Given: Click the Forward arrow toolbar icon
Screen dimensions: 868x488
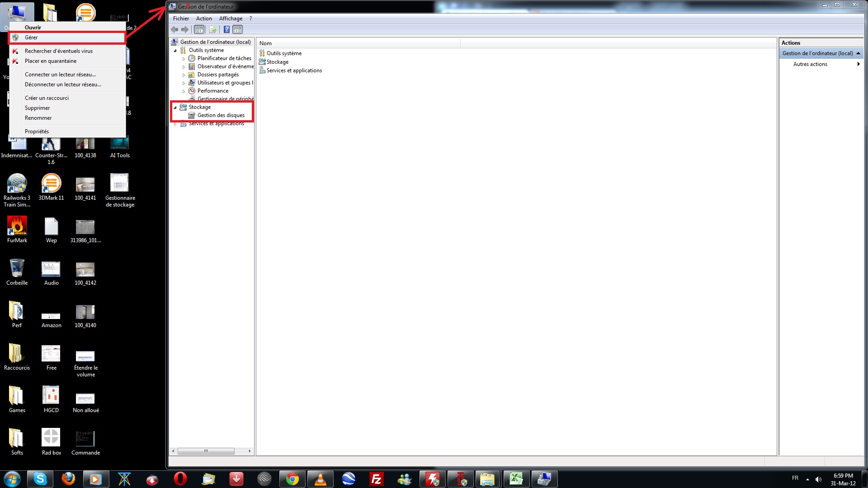Looking at the screenshot, I should point(184,30).
